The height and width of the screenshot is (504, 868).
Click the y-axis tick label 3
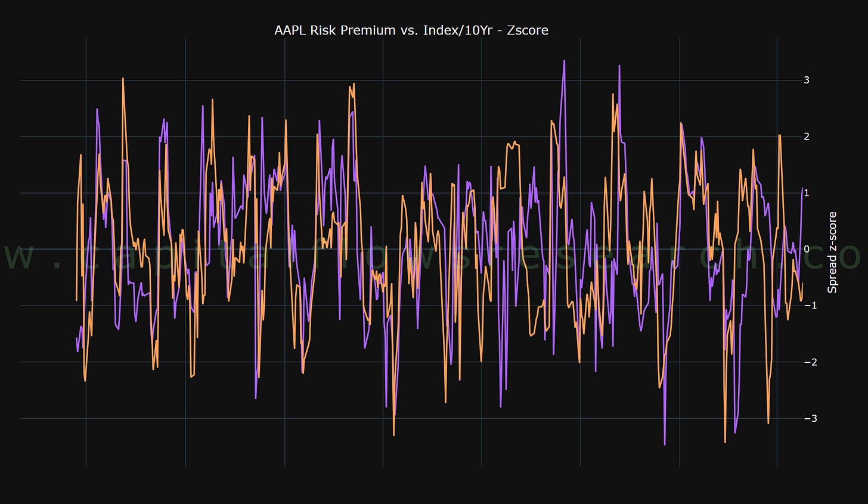[x=806, y=80]
